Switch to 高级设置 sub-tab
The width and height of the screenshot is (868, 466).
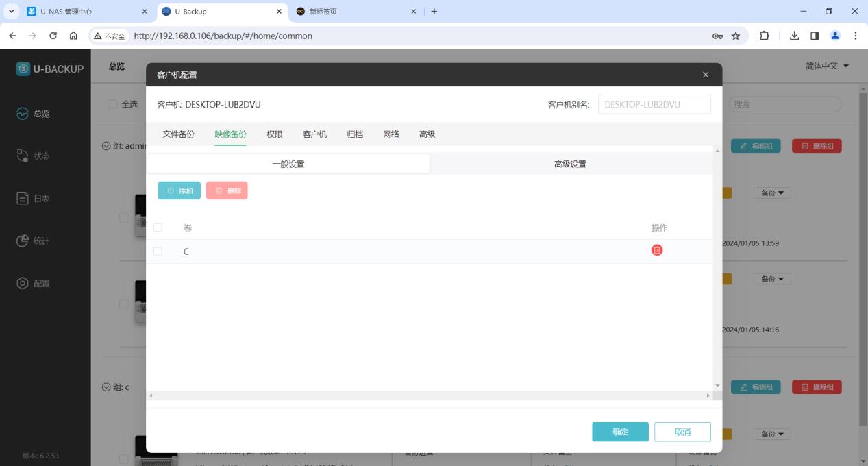click(570, 164)
